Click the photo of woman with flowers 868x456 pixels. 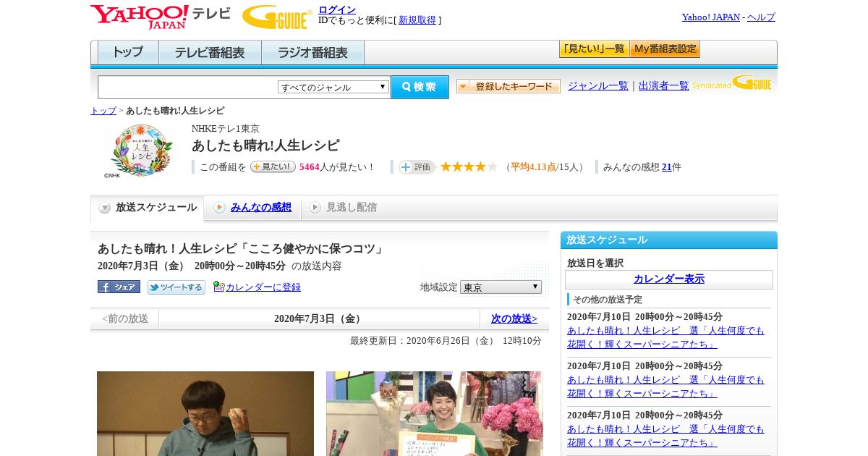point(434,413)
